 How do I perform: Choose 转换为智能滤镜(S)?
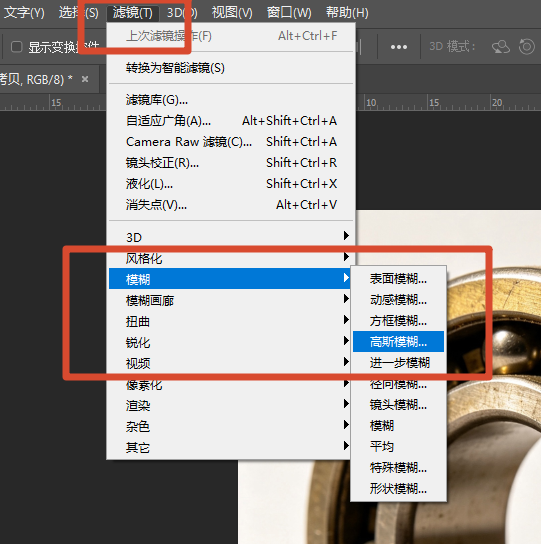[x=231, y=68]
